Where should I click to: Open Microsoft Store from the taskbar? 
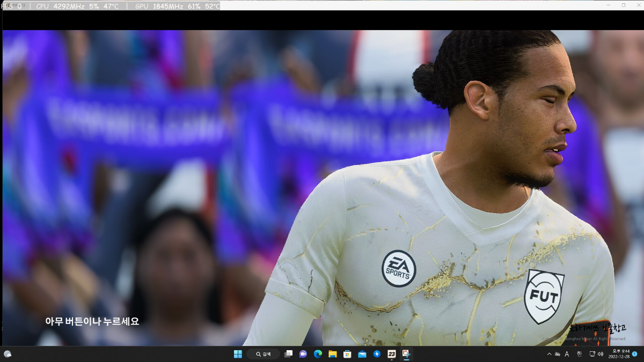coord(347,354)
